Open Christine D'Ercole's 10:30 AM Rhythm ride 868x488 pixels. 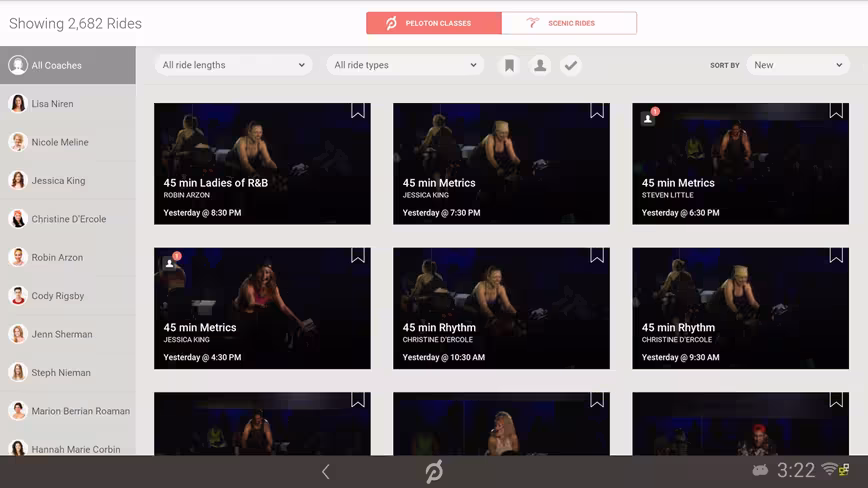pyautogui.click(x=502, y=308)
